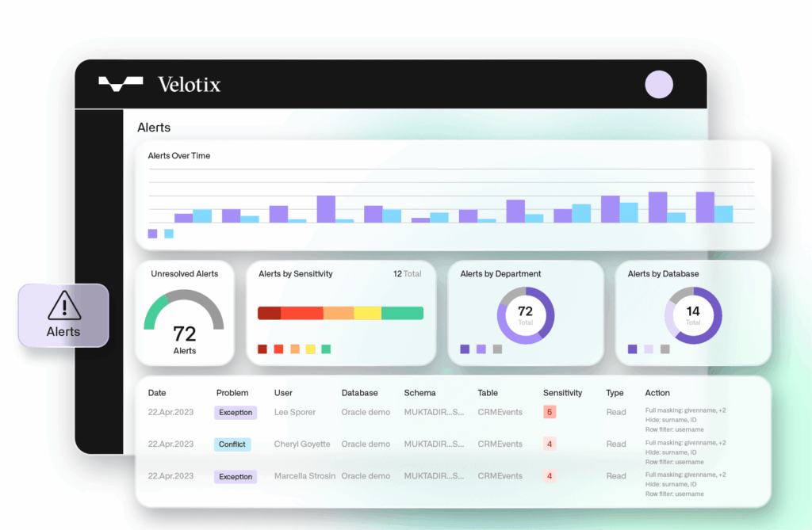Click user name Cheryl Goyette
The width and height of the screenshot is (812, 530).
pyautogui.click(x=302, y=444)
